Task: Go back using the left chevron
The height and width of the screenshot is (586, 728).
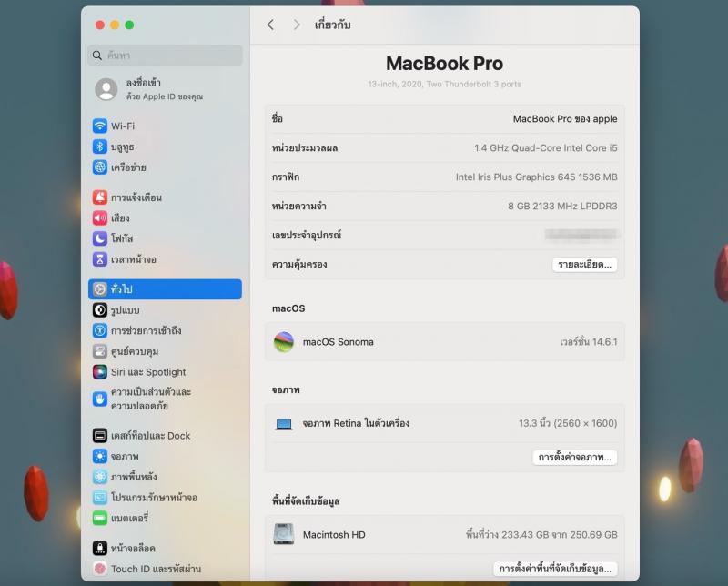Action: coord(270,25)
